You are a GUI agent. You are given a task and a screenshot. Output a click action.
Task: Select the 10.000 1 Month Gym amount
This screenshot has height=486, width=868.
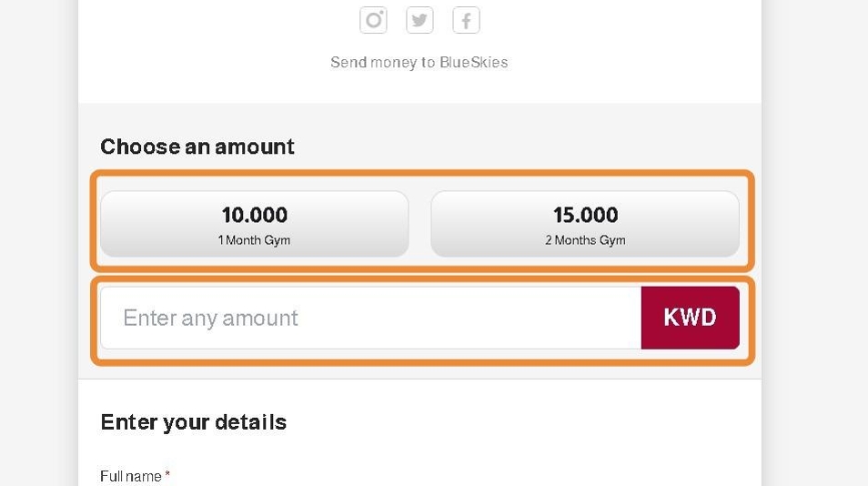(254, 224)
